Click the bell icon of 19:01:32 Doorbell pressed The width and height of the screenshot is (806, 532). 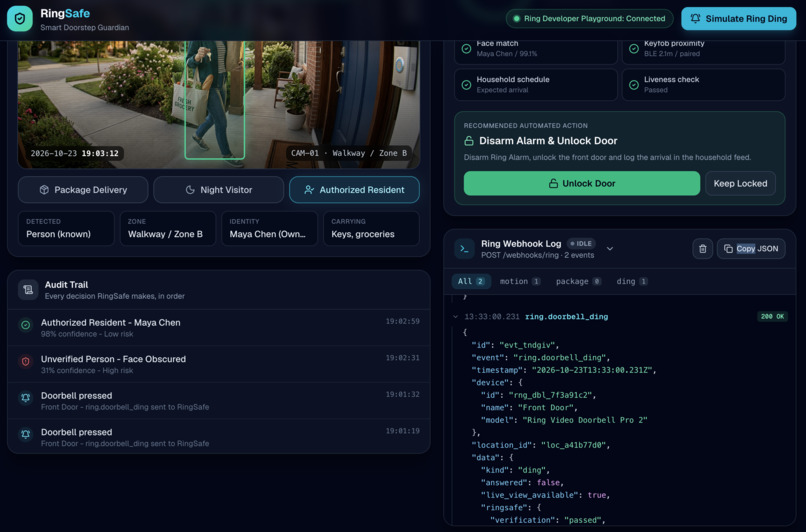[25, 398]
